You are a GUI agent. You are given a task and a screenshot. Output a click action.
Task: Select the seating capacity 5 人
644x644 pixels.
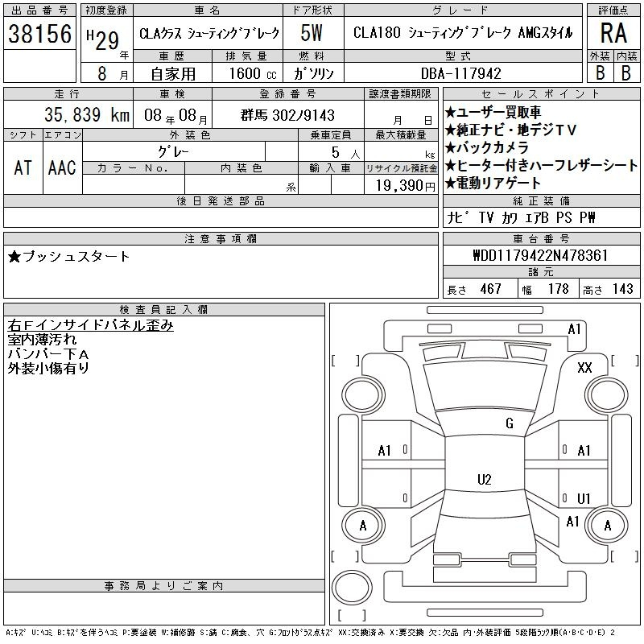click(x=345, y=153)
